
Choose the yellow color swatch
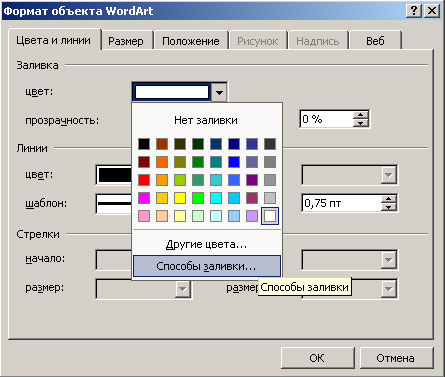pyautogui.click(x=180, y=198)
